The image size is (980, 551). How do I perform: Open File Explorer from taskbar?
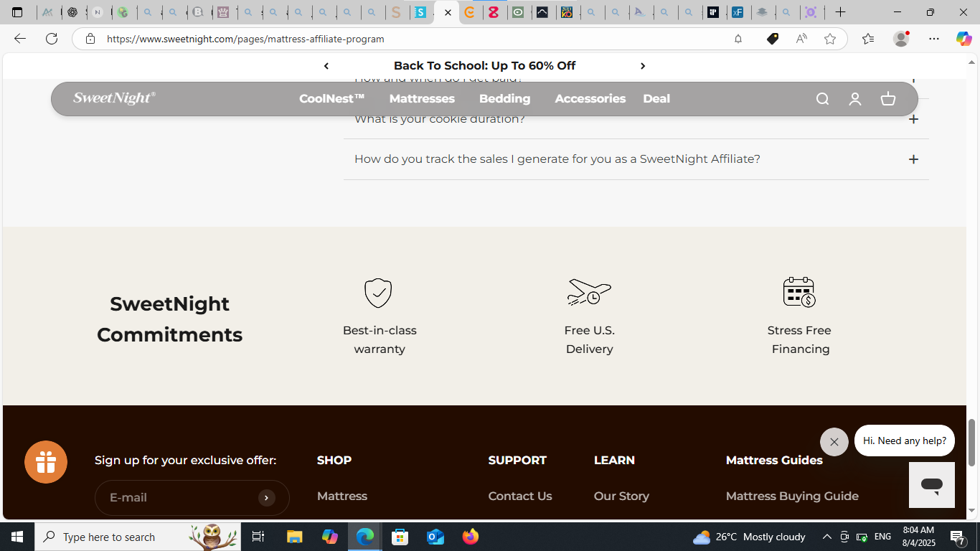[294, 537]
